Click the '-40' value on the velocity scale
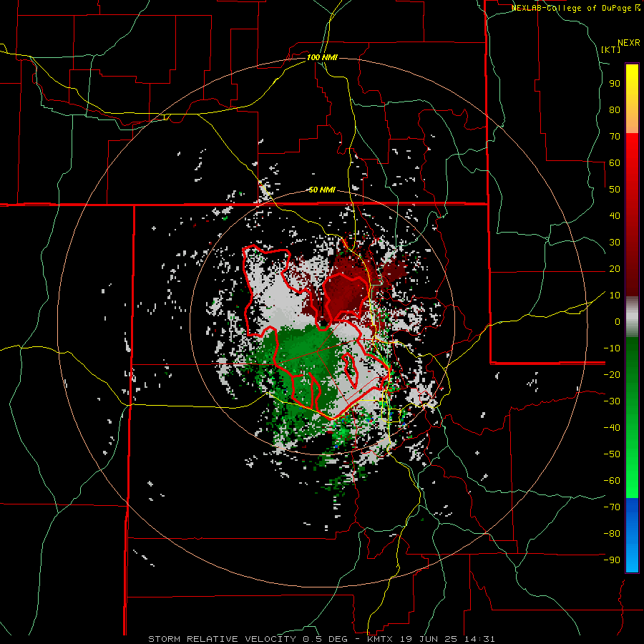This screenshot has height=644, width=644. click(612, 428)
